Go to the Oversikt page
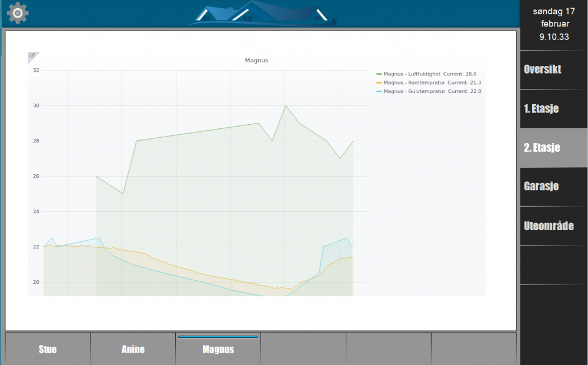This screenshot has width=588, height=365. pos(543,69)
